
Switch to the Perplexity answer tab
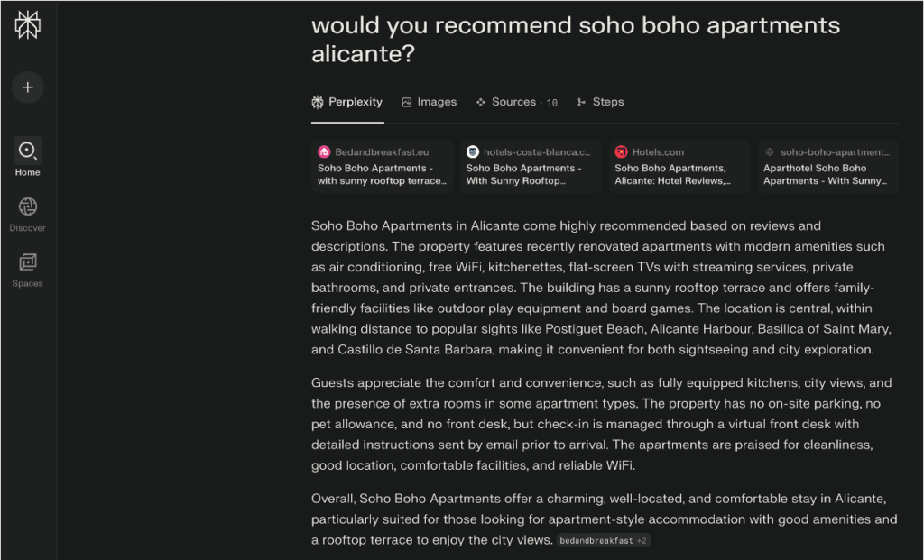[347, 102]
